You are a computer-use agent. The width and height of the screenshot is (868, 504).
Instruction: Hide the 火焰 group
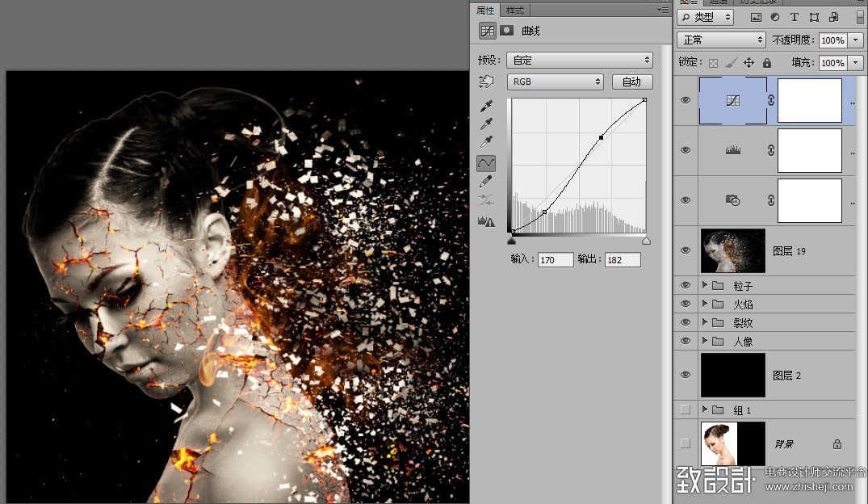point(686,304)
